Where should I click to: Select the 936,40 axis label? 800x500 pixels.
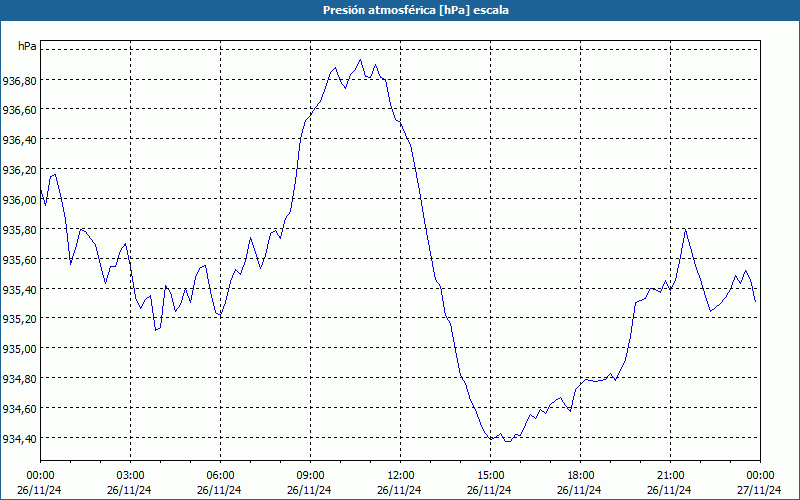pos(19,140)
